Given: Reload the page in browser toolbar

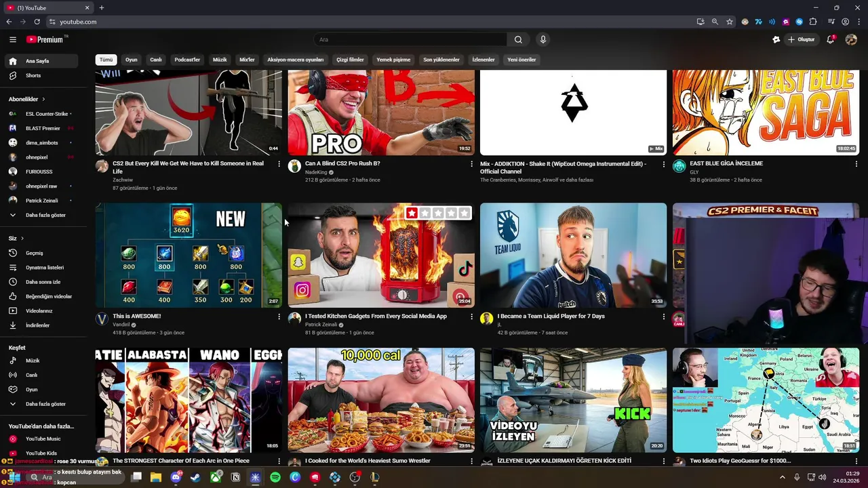Looking at the screenshot, I should (37, 22).
